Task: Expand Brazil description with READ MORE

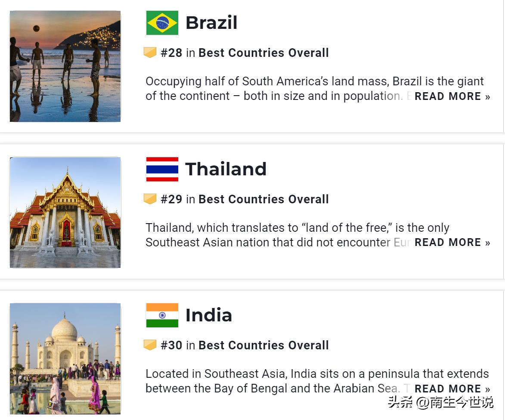Action: 452,96
